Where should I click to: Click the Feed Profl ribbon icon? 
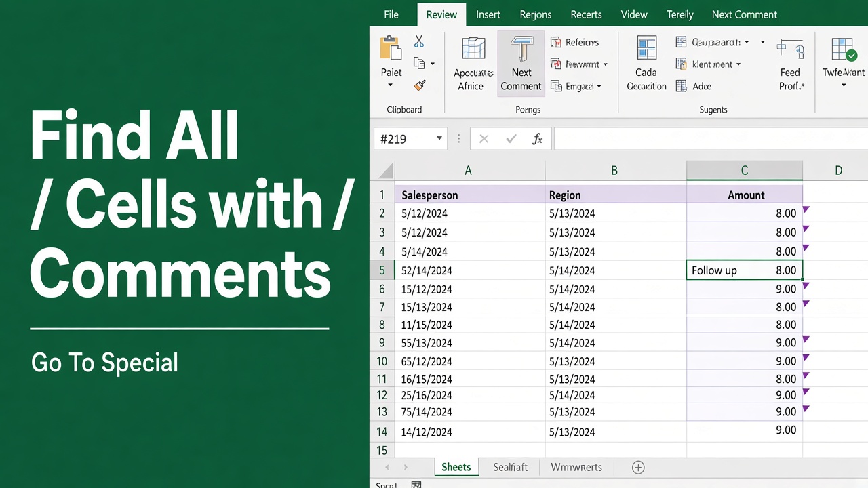(x=790, y=50)
